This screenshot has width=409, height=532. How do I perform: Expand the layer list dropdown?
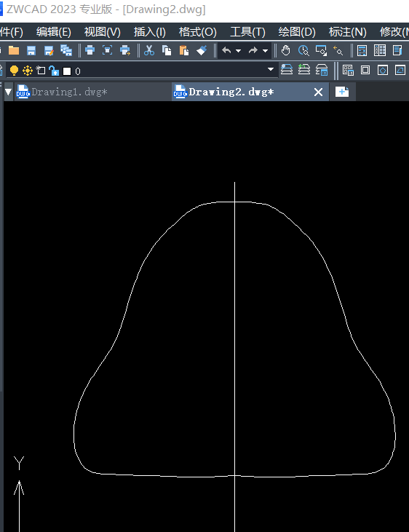[271, 70]
